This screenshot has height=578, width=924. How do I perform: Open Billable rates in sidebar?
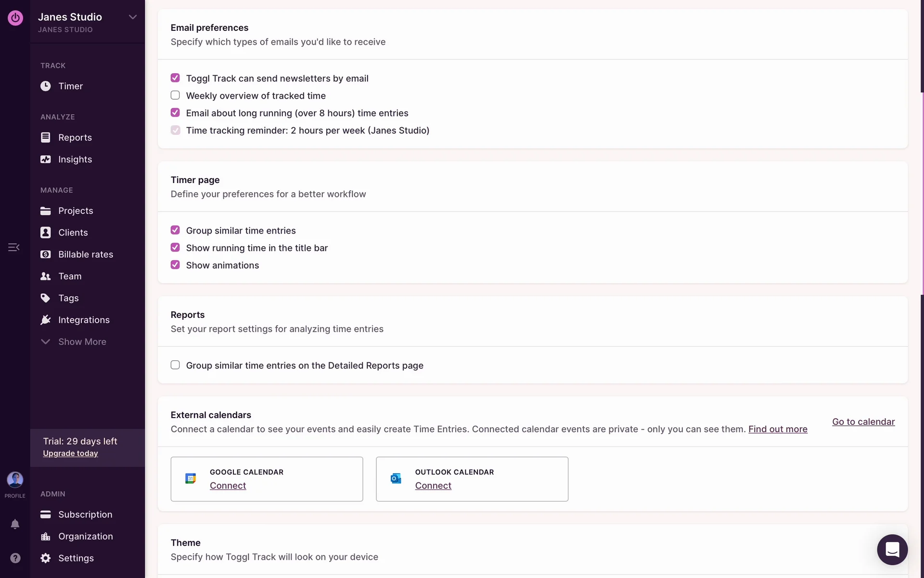click(x=86, y=254)
